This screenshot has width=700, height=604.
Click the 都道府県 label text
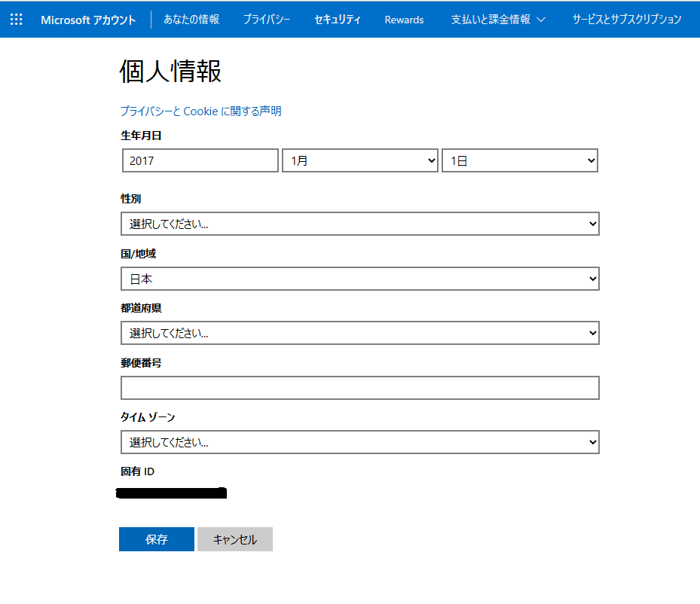141,308
